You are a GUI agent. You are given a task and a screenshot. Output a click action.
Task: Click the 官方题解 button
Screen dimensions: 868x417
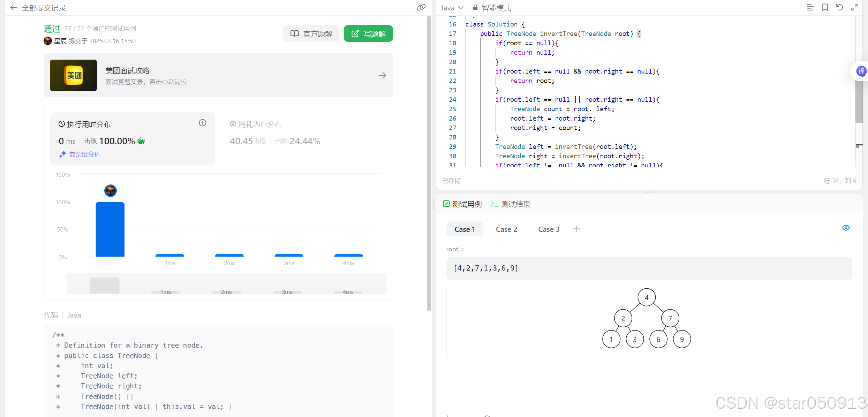[311, 34]
